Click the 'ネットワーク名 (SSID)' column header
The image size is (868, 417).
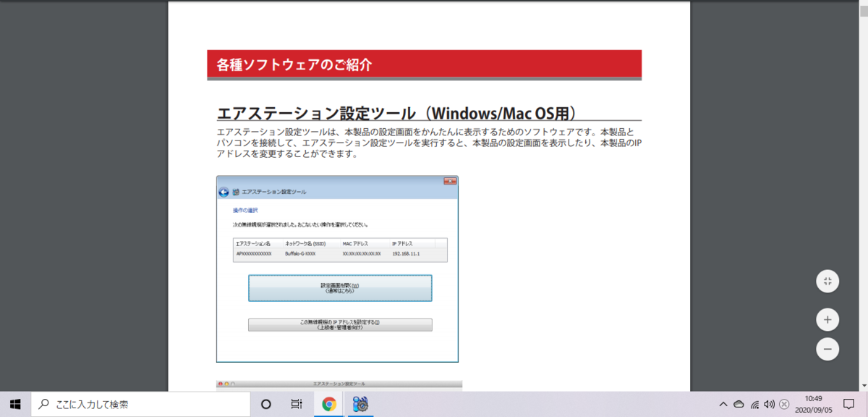(307, 244)
